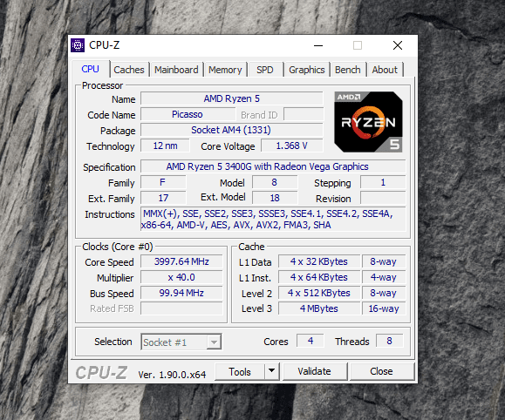Switch to the Graphics tab

(x=307, y=70)
